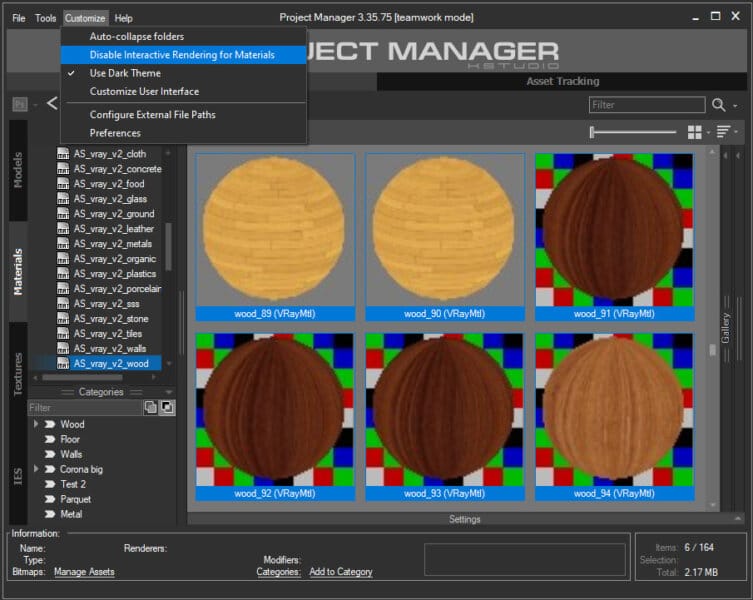Click the Test 2 category tag icon

(x=50, y=484)
